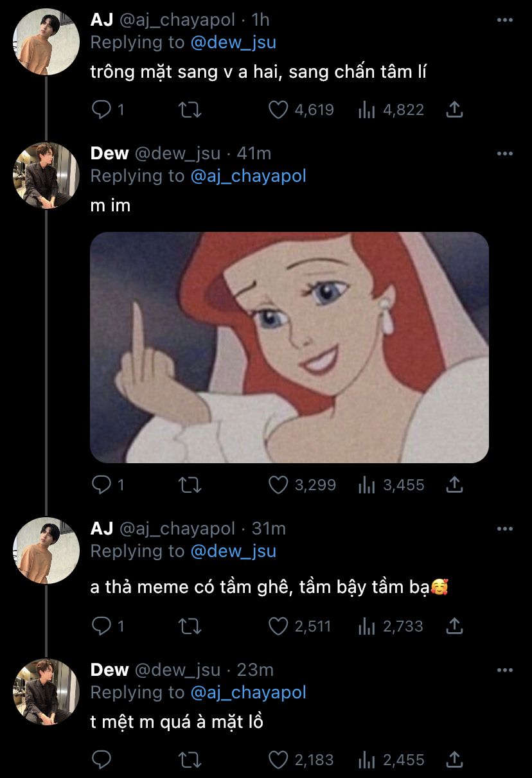Reply to AJ's first tweet
The width and height of the screenshot is (532, 778).
click(x=102, y=111)
